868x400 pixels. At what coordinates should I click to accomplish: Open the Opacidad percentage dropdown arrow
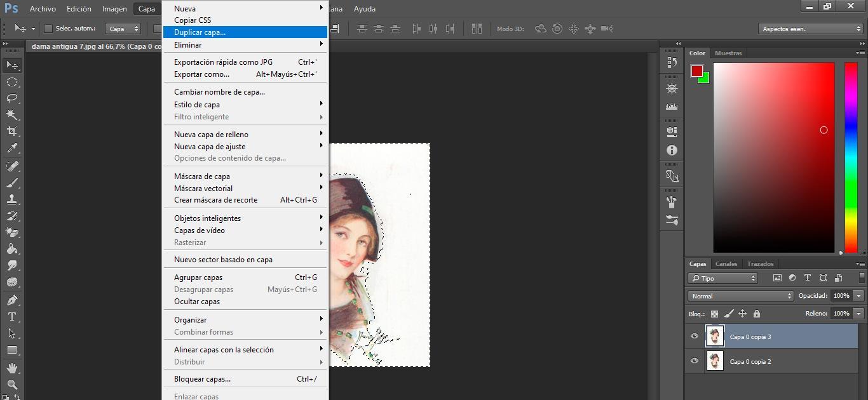[x=858, y=296]
